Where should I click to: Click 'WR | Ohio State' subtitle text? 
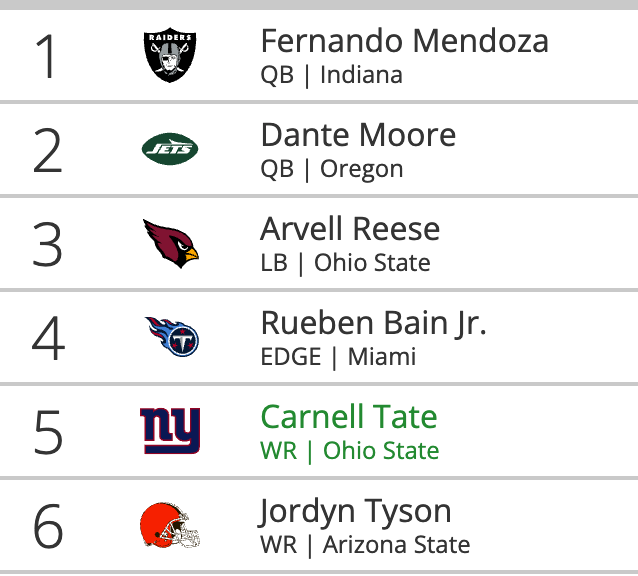[x=350, y=451]
